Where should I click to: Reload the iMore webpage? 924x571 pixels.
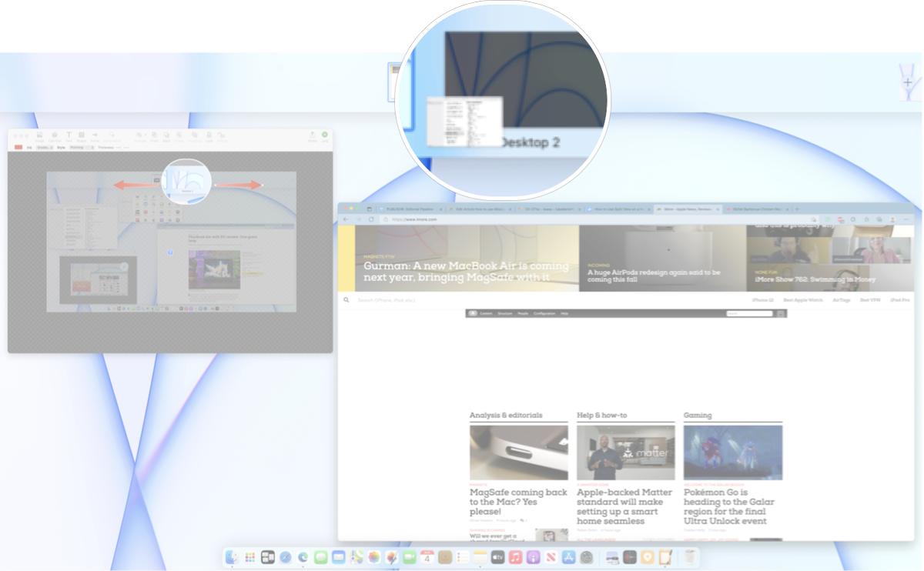pos(370,219)
